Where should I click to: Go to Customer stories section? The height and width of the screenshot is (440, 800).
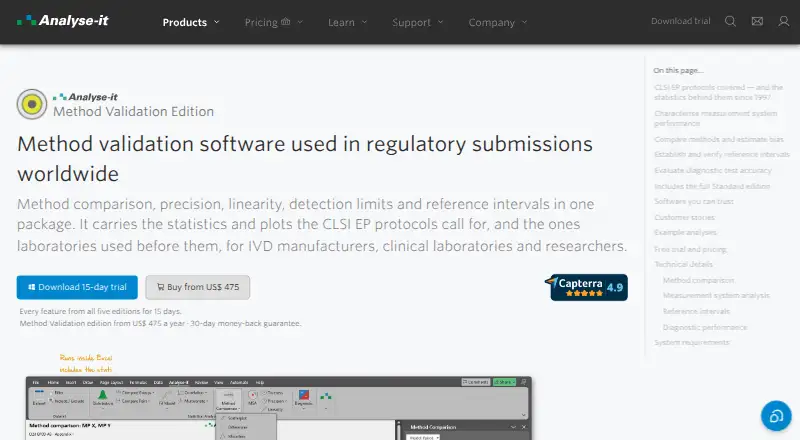click(684, 217)
